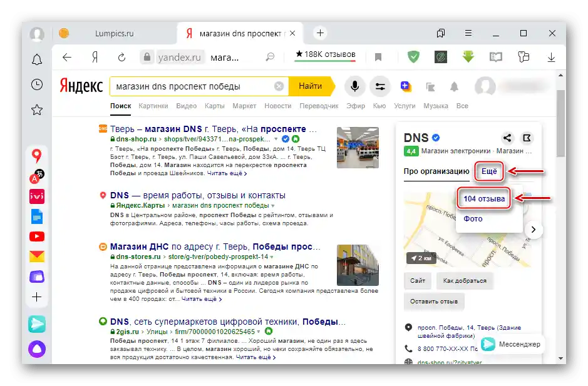Add new sidebar app with plus icon

37,297
